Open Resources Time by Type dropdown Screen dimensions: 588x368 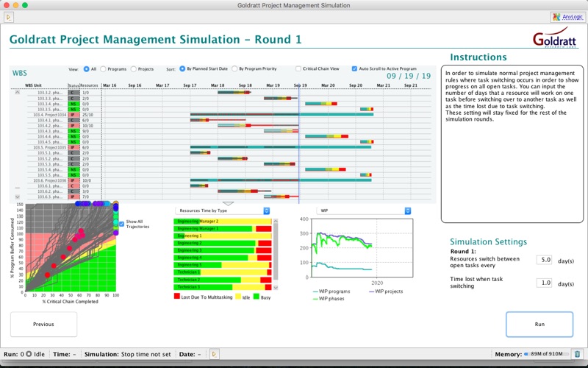pyautogui.click(x=223, y=210)
